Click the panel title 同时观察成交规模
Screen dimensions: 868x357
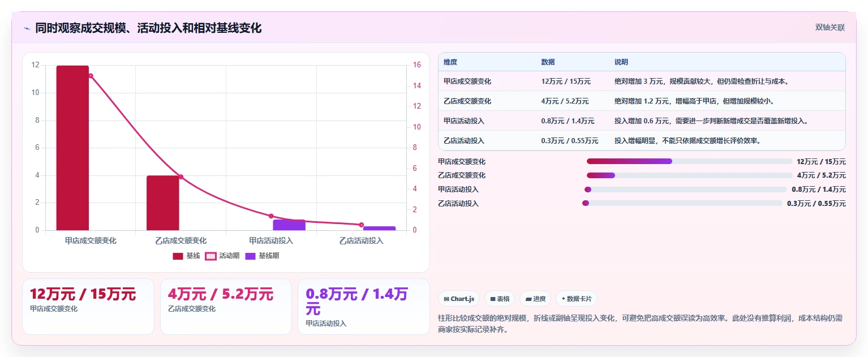148,28
